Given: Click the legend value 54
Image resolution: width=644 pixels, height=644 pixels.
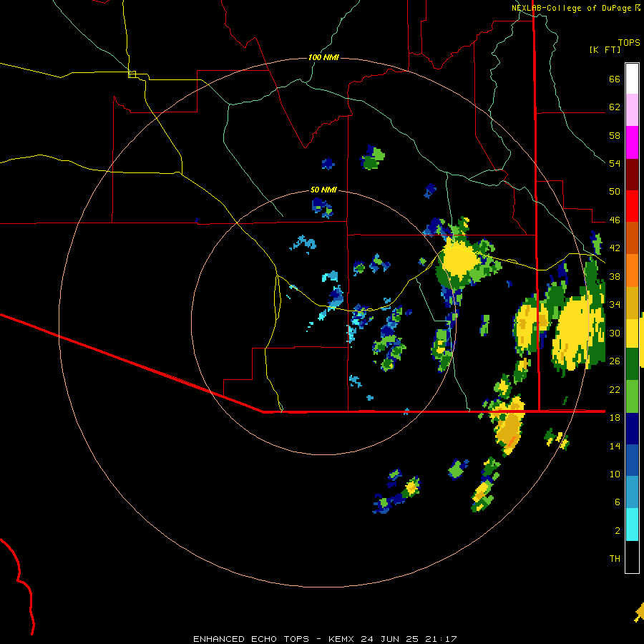Looking at the screenshot, I should click(615, 163).
